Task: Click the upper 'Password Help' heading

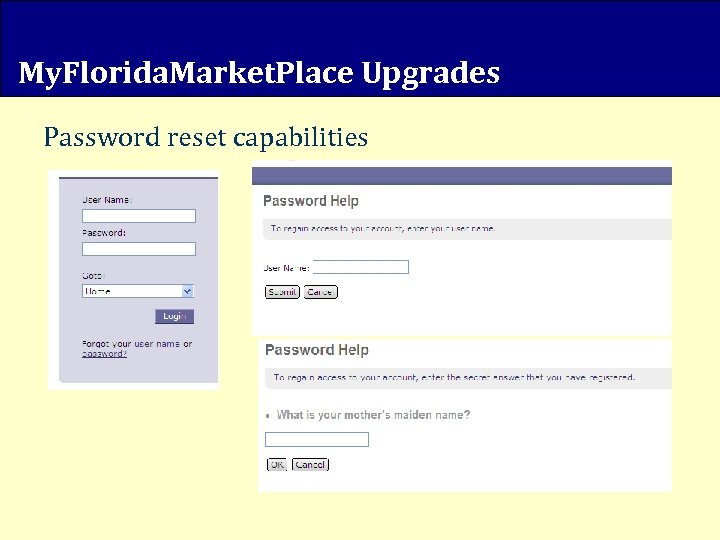Action: pos(311,201)
